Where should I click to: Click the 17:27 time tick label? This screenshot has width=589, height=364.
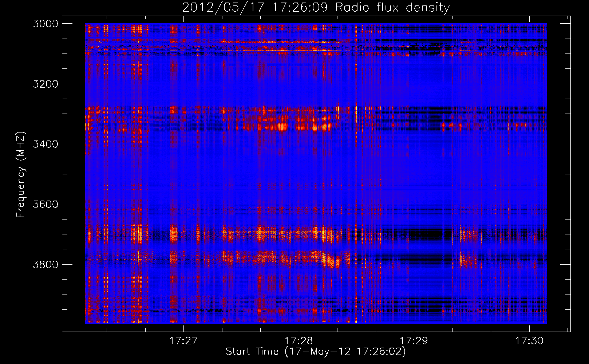(183, 341)
